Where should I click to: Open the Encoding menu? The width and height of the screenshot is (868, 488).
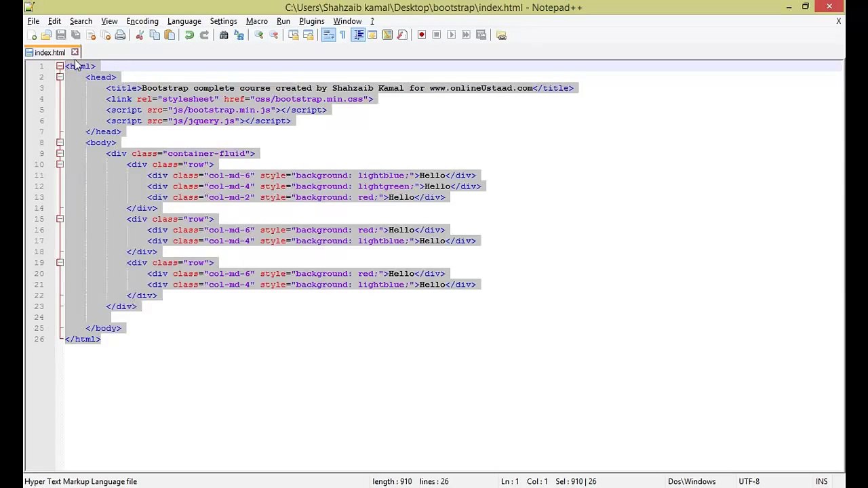[142, 21]
